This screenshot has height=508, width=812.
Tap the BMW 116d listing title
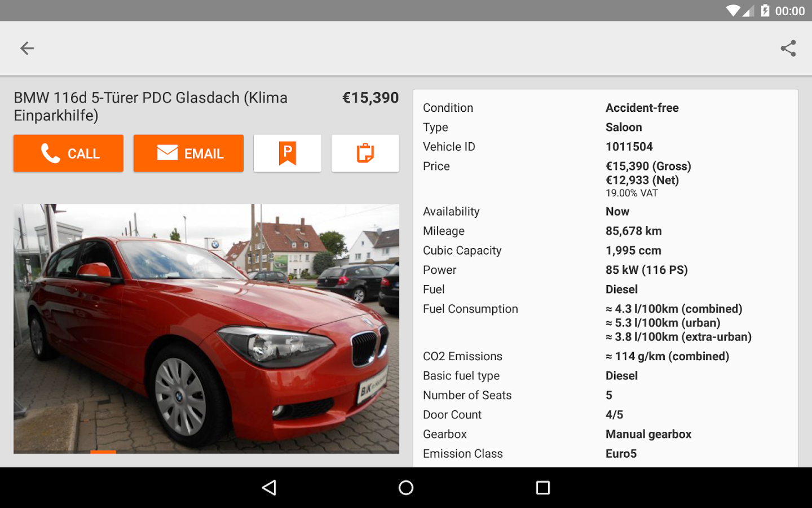[151, 106]
